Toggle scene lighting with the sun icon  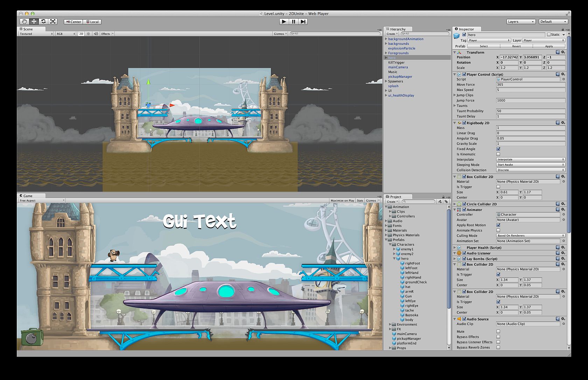click(88, 34)
